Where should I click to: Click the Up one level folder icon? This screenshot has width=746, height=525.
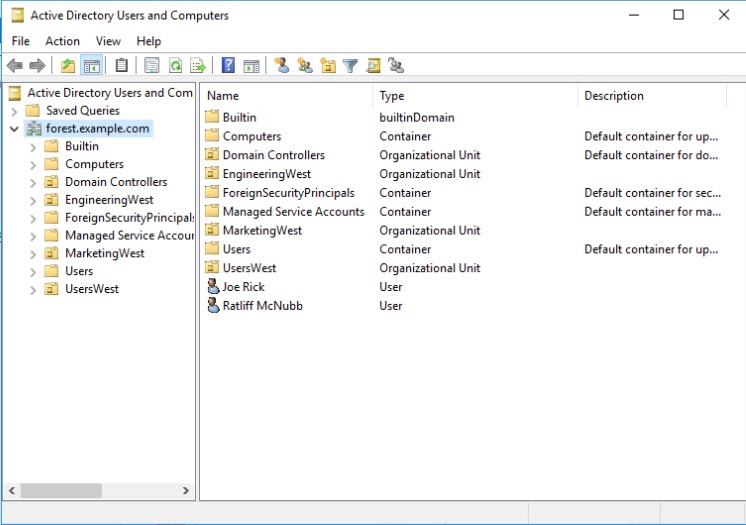point(68,66)
